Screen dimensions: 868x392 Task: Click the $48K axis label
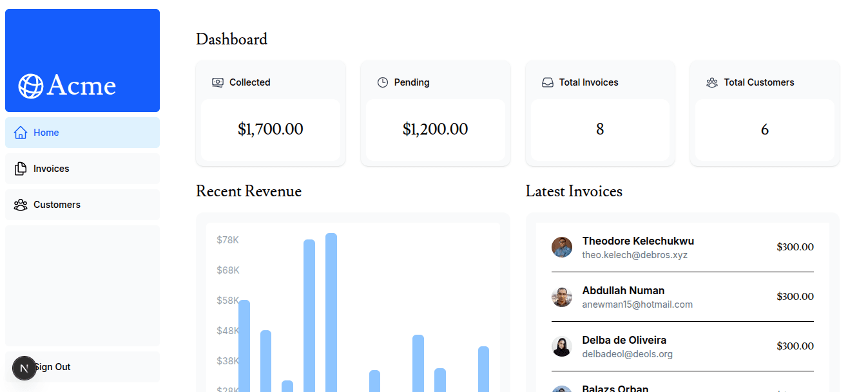pos(228,331)
